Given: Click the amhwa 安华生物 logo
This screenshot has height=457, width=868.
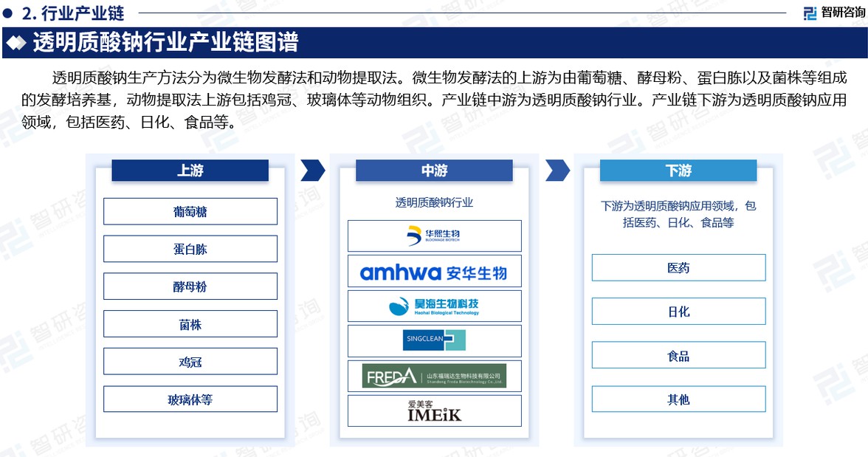Looking at the screenshot, I should coord(434,272).
